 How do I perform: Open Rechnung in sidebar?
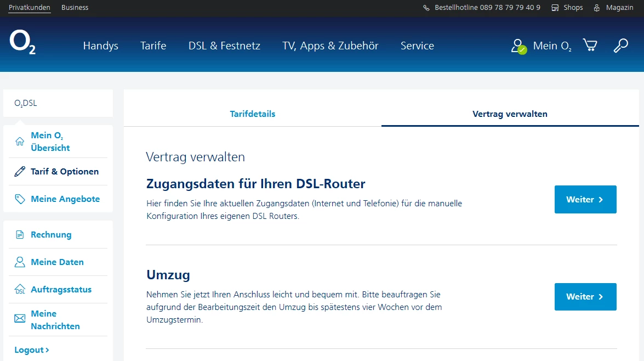(51, 235)
